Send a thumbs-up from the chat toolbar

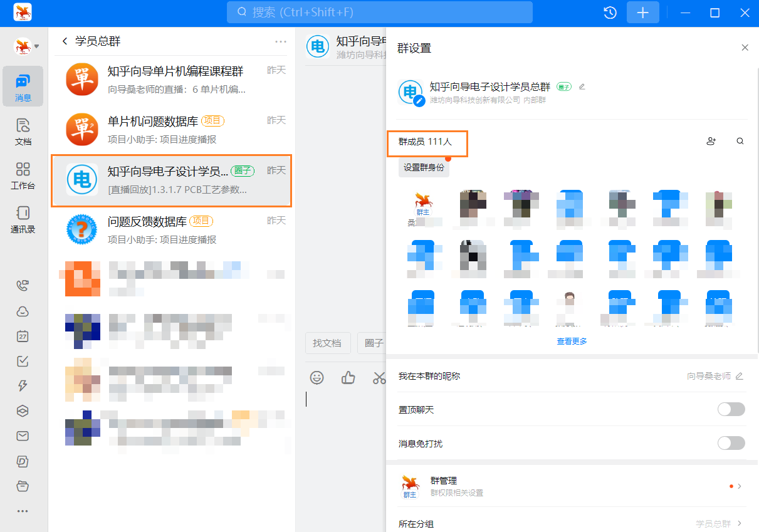tap(348, 378)
